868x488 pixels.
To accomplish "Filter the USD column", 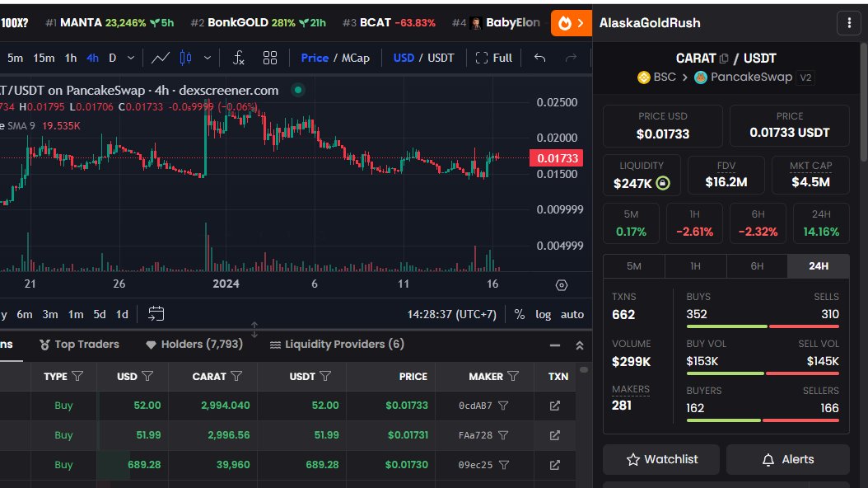I will click(147, 376).
